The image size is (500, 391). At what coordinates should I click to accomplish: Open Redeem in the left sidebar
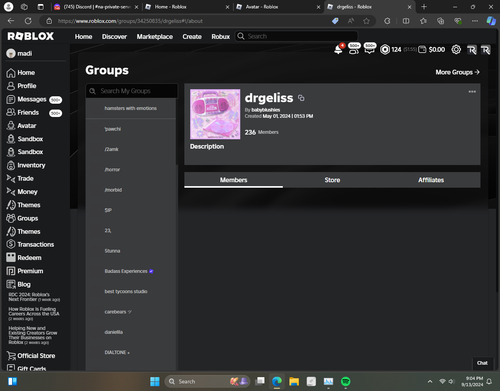click(x=24, y=258)
